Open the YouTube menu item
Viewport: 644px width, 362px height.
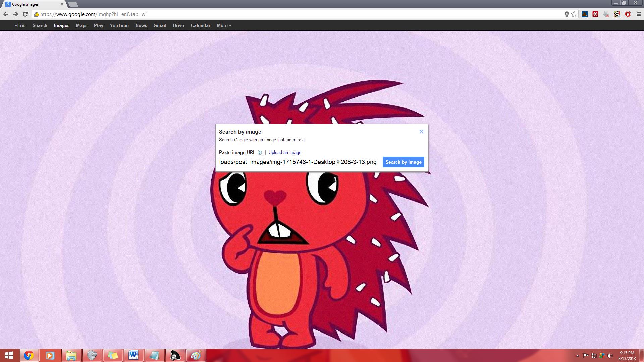pos(119,25)
